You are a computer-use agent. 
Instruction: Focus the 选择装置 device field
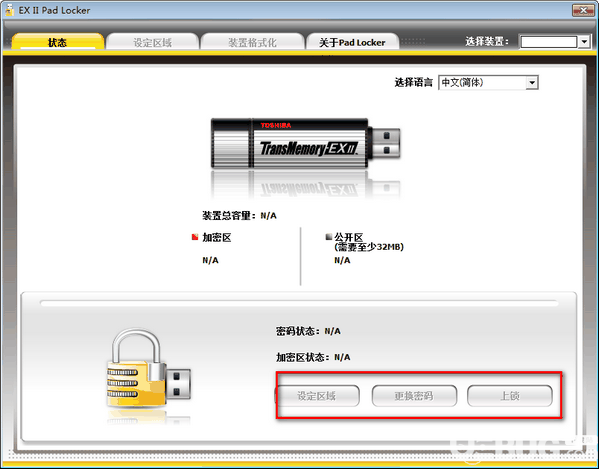[x=549, y=42]
